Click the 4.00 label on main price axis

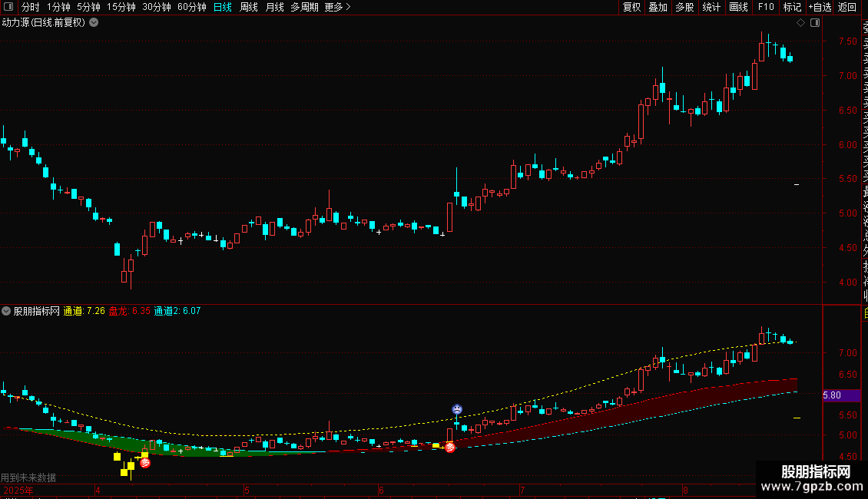(x=847, y=283)
